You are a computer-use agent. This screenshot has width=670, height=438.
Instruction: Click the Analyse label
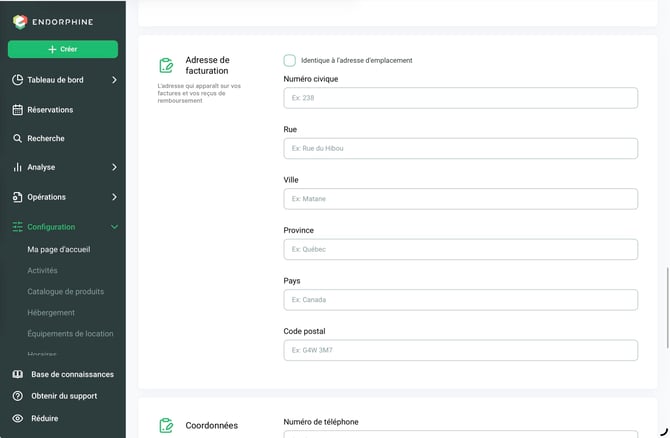coord(41,167)
